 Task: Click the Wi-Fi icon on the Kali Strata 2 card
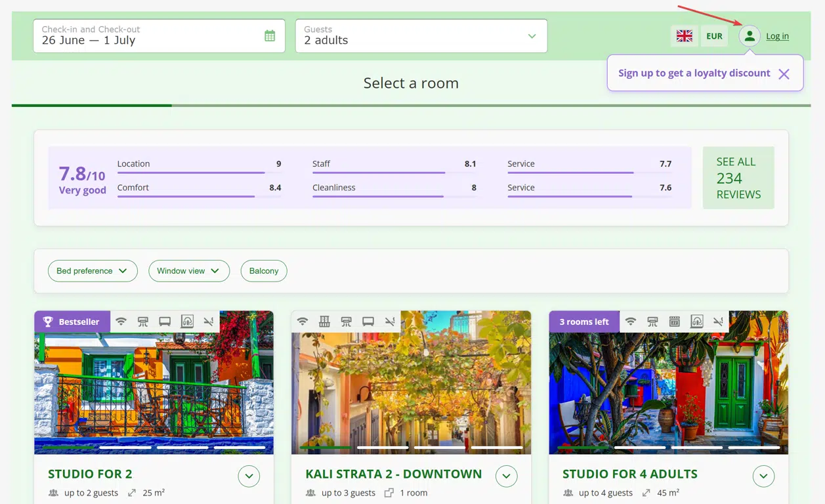click(x=302, y=322)
